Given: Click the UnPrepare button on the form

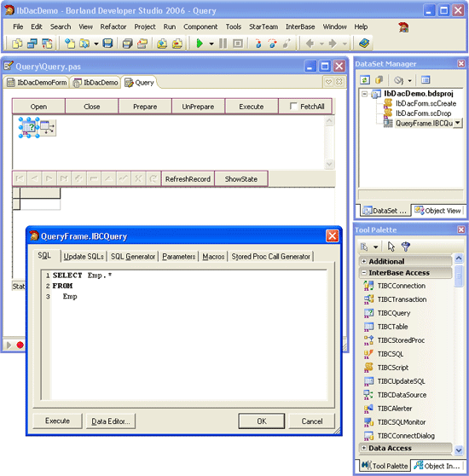Looking at the screenshot, I should coord(198,107).
